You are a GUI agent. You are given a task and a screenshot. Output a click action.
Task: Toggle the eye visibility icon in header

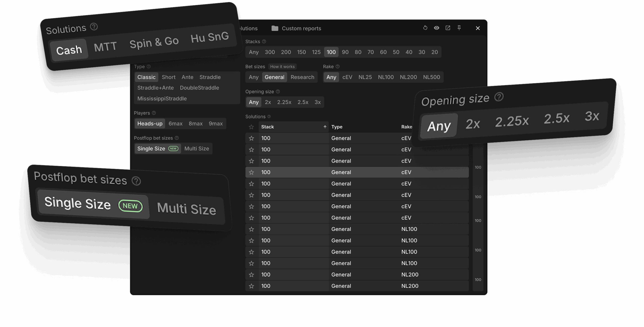tap(436, 28)
